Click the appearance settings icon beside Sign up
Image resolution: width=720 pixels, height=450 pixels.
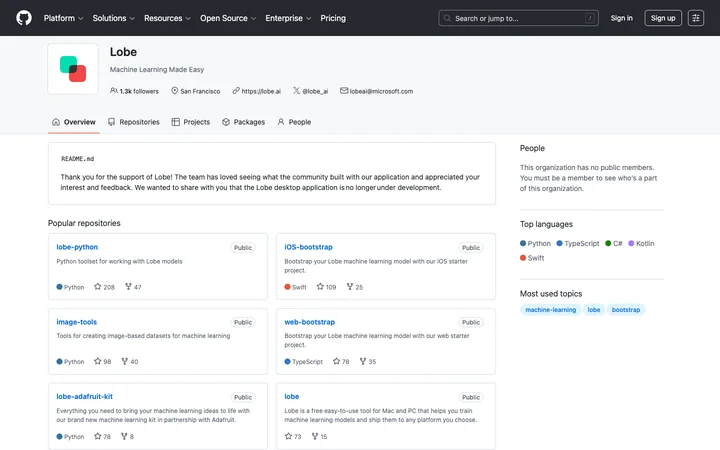click(696, 18)
